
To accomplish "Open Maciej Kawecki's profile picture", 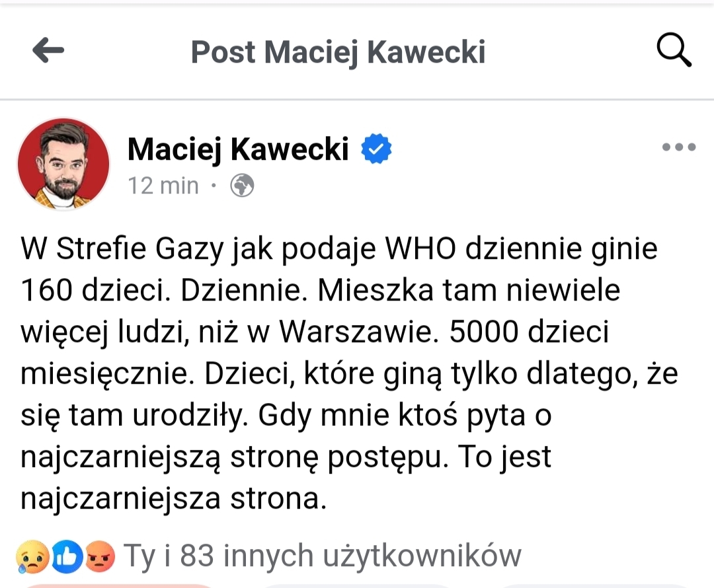I will (x=63, y=165).
